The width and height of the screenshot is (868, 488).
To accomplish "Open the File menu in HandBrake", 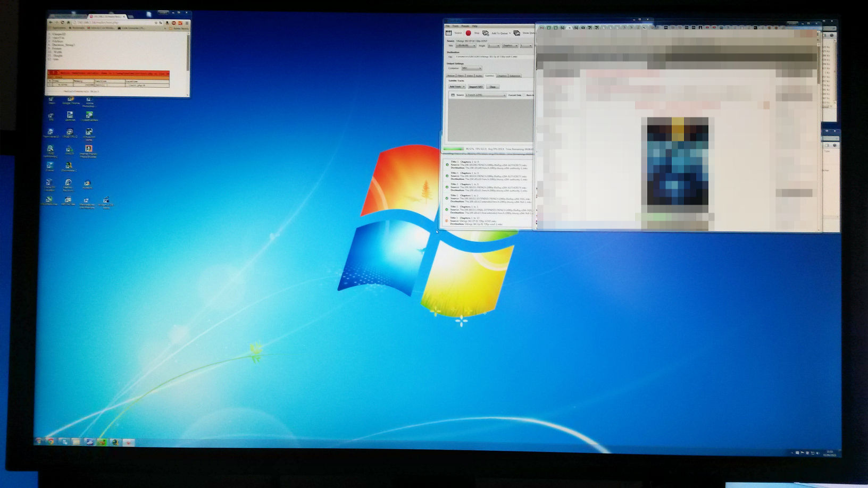I will [447, 26].
